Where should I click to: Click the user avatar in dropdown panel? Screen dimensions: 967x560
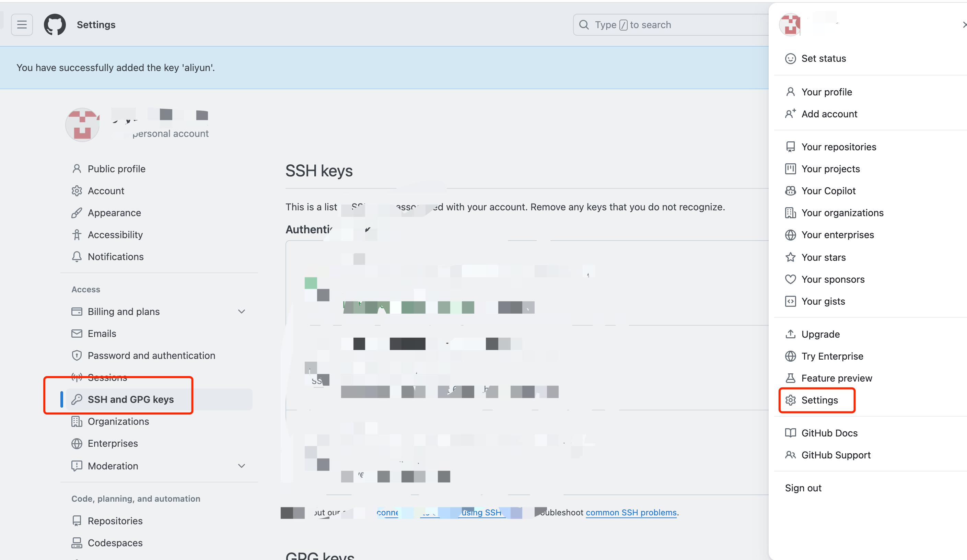790,25
